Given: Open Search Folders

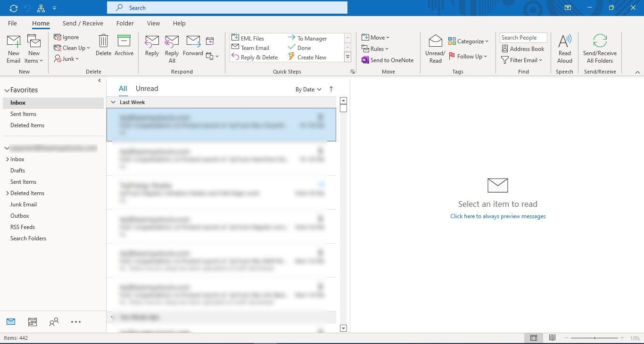Looking at the screenshot, I should click(28, 238).
